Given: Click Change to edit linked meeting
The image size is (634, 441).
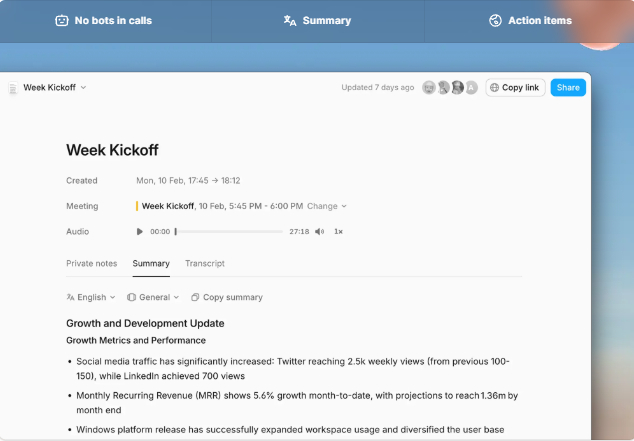Looking at the screenshot, I should click(x=326, y=206).
